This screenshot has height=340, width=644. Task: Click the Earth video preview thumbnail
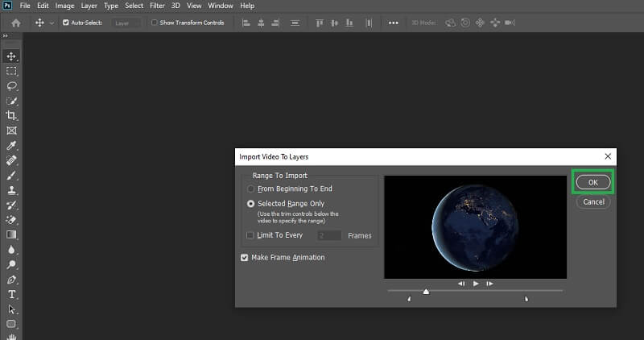point(475,227)
